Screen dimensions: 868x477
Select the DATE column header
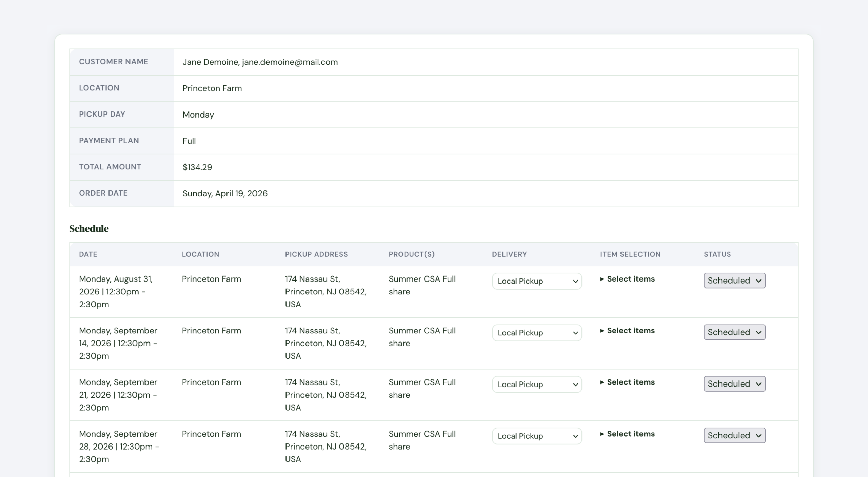tap(88, 254)
